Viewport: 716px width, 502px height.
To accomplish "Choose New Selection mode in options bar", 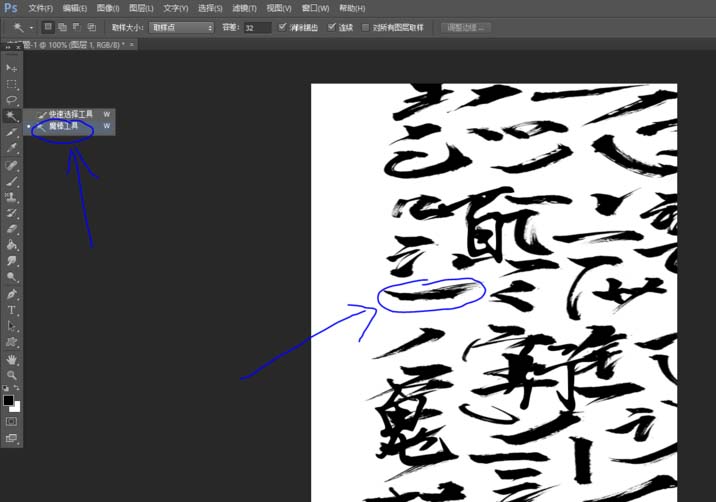I will [47, 27].
